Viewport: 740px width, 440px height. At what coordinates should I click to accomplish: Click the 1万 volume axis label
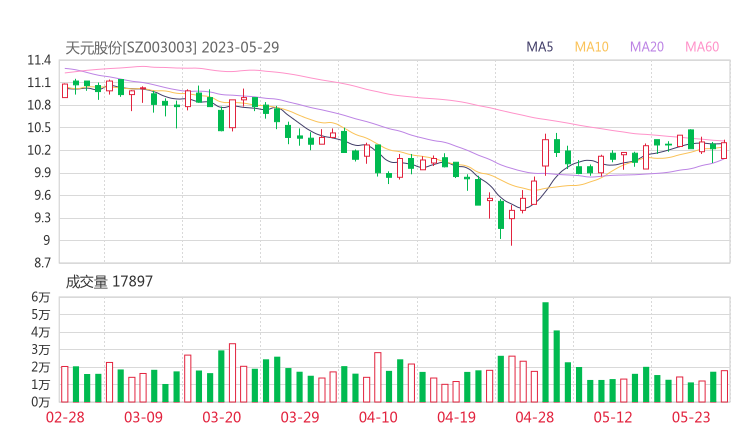tap(41, 385)
